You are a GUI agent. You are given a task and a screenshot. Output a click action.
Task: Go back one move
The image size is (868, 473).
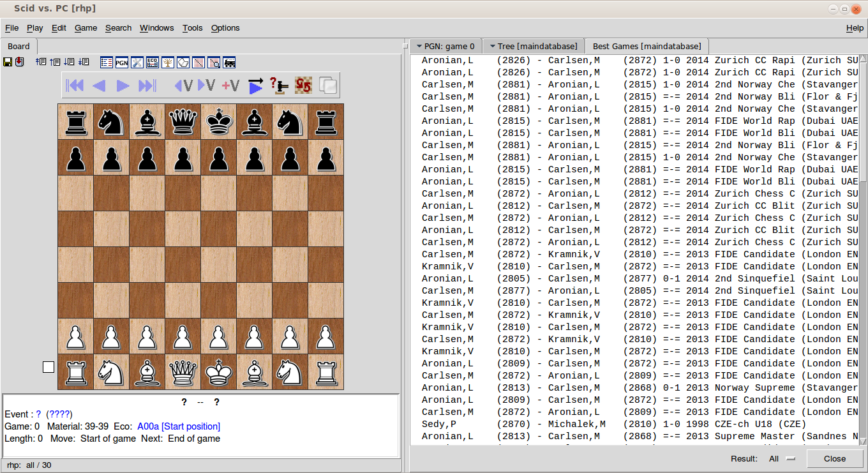click(x=99, y=86)
